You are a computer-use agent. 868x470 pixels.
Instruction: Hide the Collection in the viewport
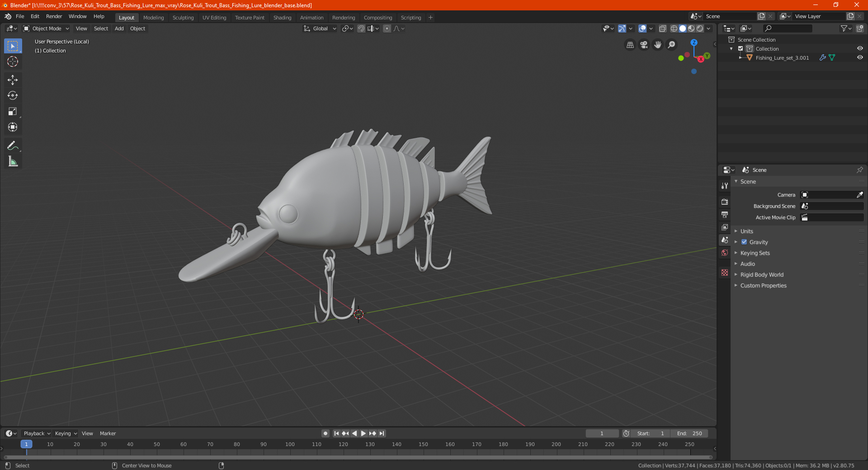pyautogui.click(x=860, y=48)
